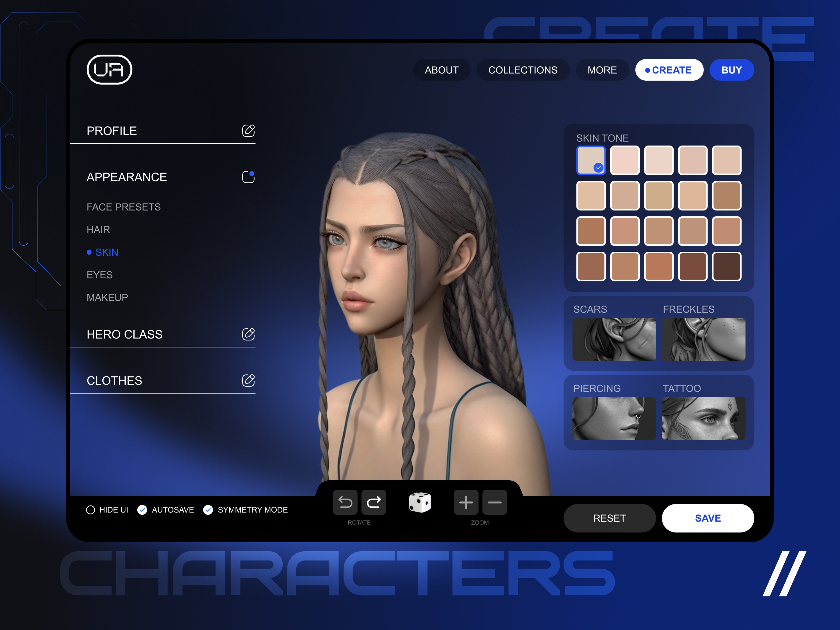Click the Clothes edit pencil icon
Image resolution: width=840 pixels, height=630 pixels.
click(248, 380)
